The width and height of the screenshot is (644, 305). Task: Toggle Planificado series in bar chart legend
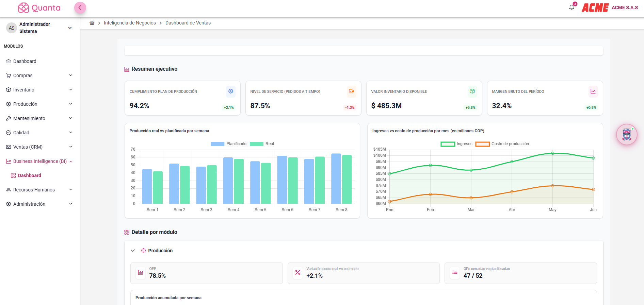228,144
